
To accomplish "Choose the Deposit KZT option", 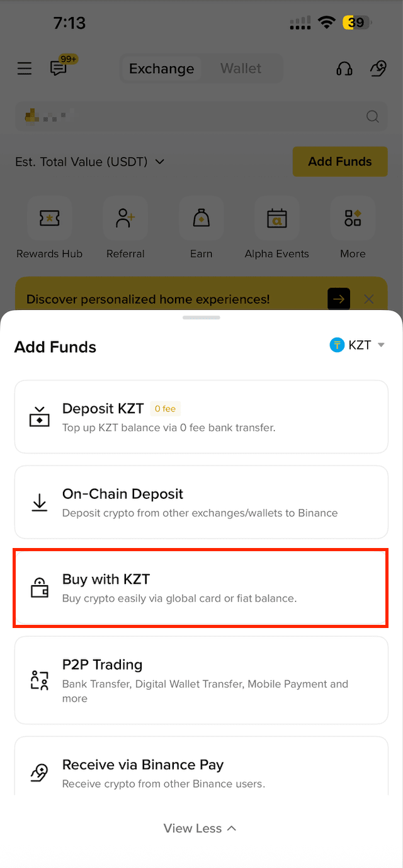I will 201,417.
